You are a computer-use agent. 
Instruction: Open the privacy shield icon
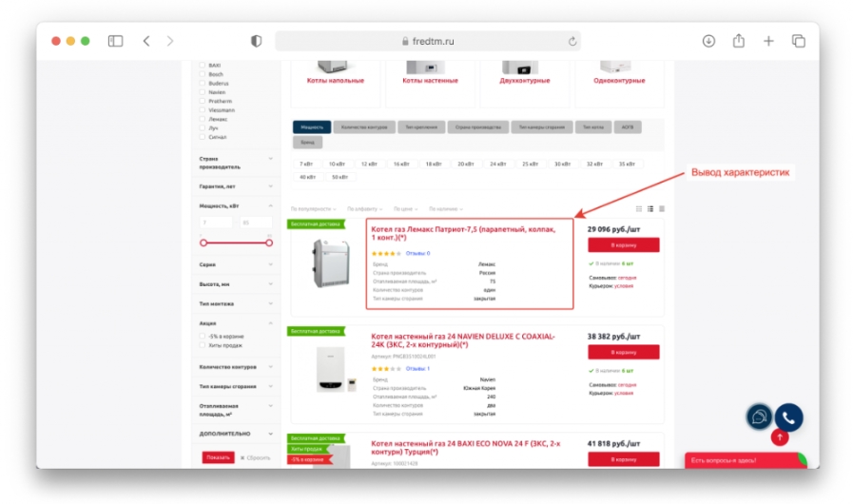coord(256,41)
